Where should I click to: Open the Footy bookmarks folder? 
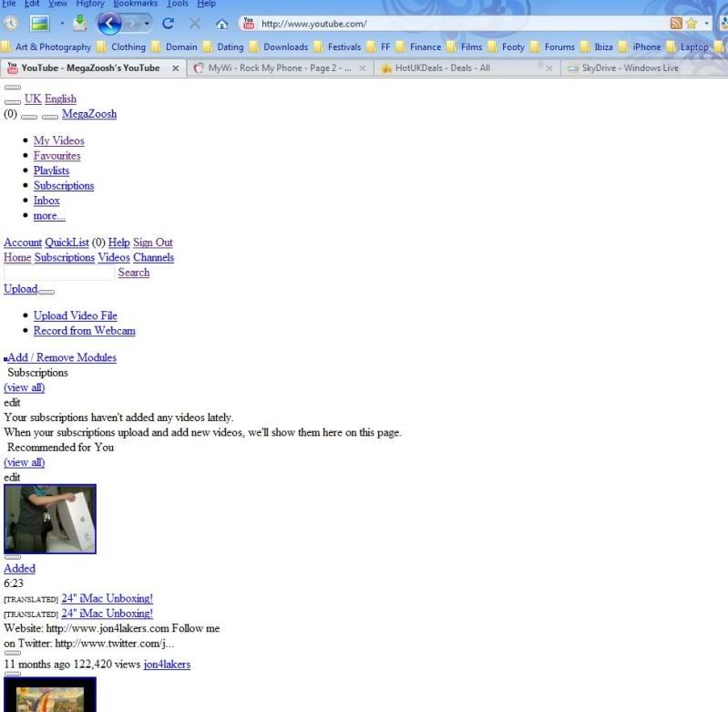507,46
